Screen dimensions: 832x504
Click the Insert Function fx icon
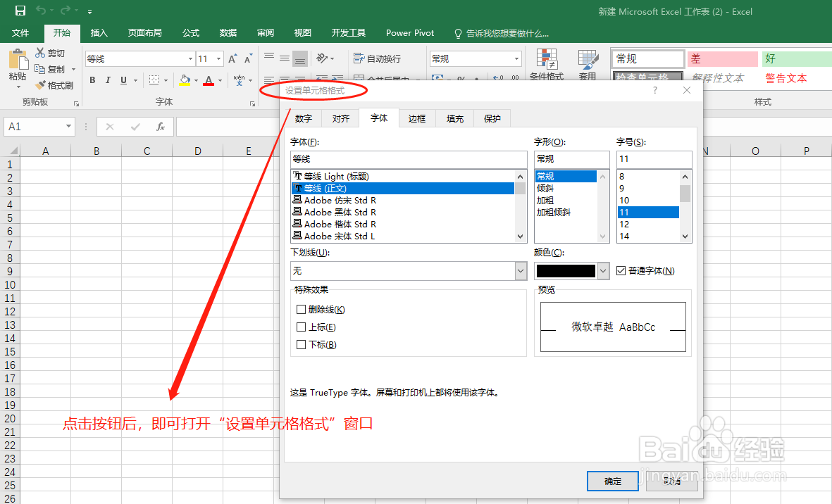coord(160,127)
